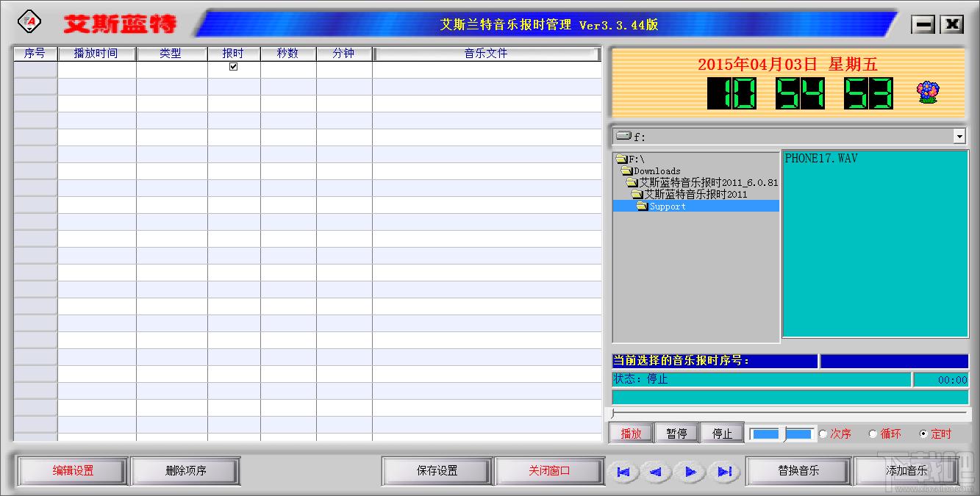Select the 循环 radio button
Viewport: 980px width, 496px height.
[x=873, y=434]
